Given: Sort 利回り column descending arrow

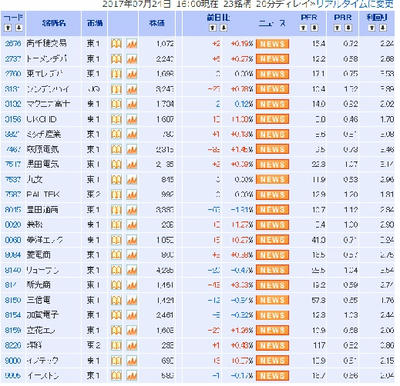Looking at the screenshot, I should click(383, 28).
